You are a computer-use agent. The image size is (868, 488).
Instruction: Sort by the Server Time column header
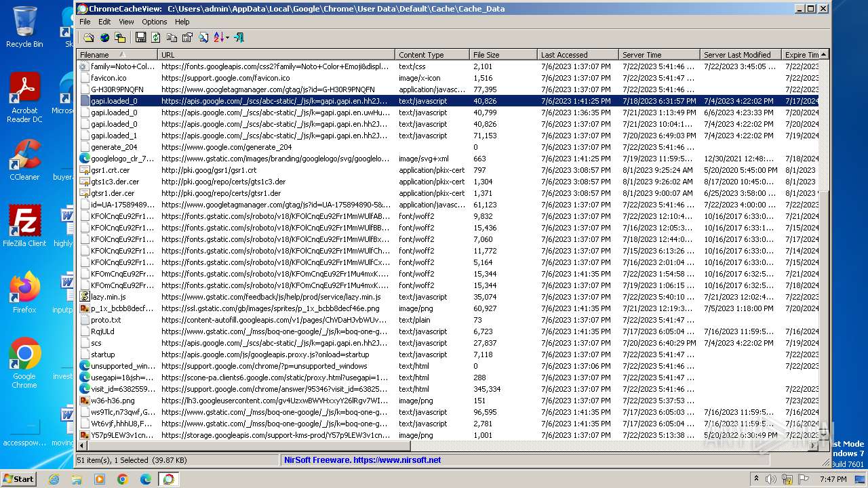(660, 55)
